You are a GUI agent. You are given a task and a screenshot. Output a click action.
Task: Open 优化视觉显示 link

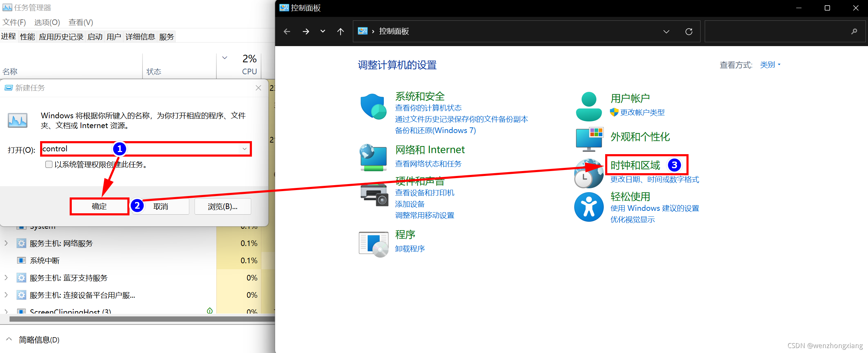pos(632,219)
